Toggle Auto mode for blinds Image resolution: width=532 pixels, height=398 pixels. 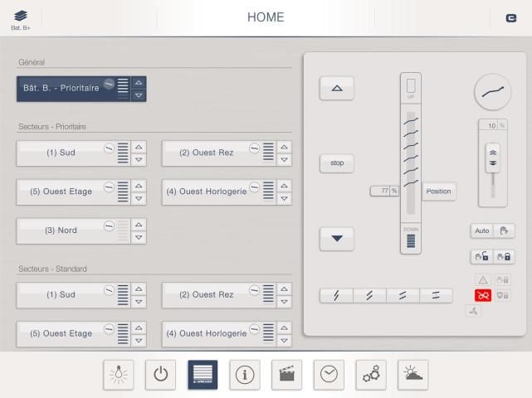pyautogui.click(x=482, y=231)
